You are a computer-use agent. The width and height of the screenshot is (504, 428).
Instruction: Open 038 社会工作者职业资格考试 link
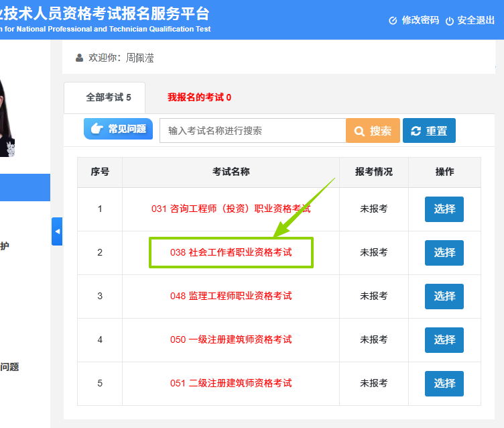click(231, 252)
